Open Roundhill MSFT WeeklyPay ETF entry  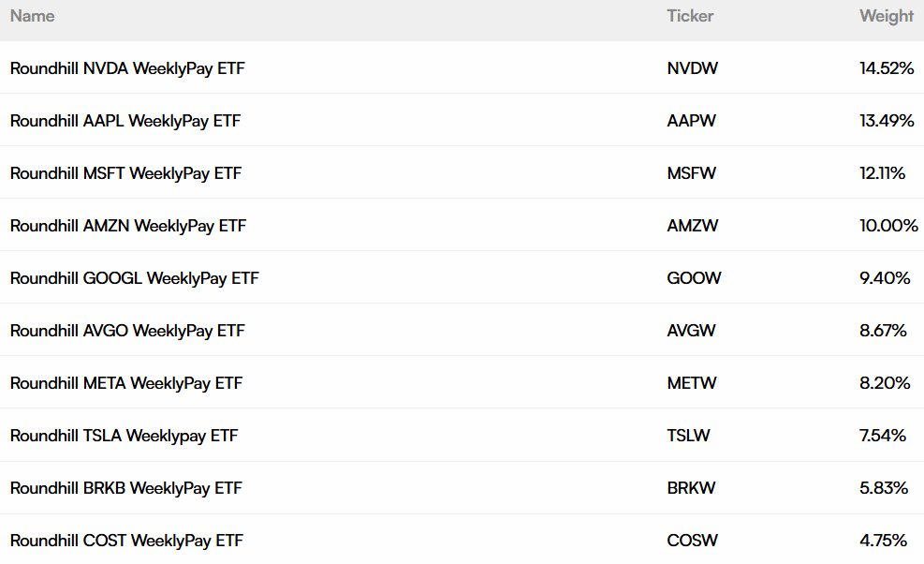(125, 173)
